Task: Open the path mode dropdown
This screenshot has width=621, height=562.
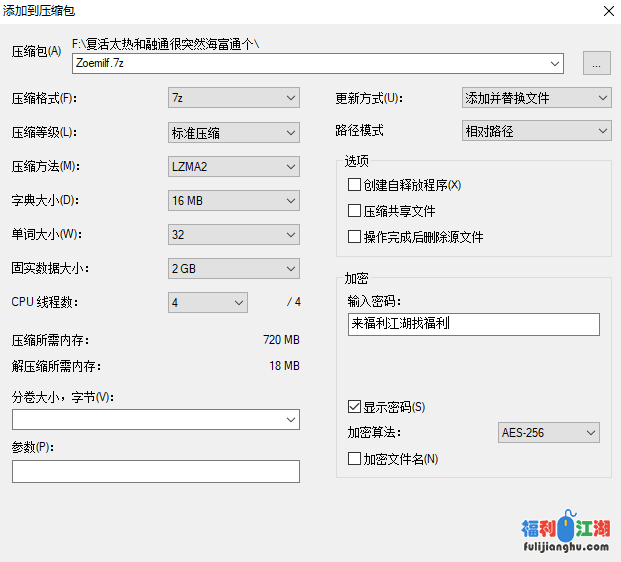Action: 536,131
